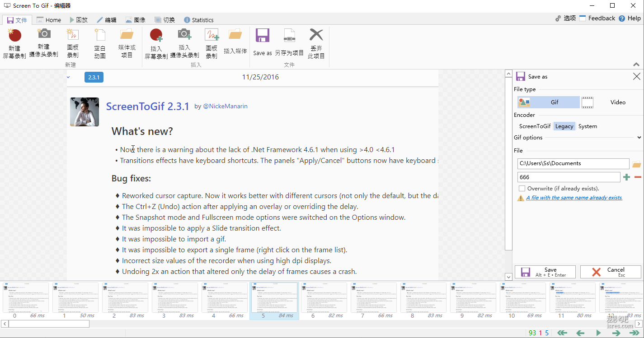
Task: Switch to the Statistics tab
Action: [x=198, y=20]
